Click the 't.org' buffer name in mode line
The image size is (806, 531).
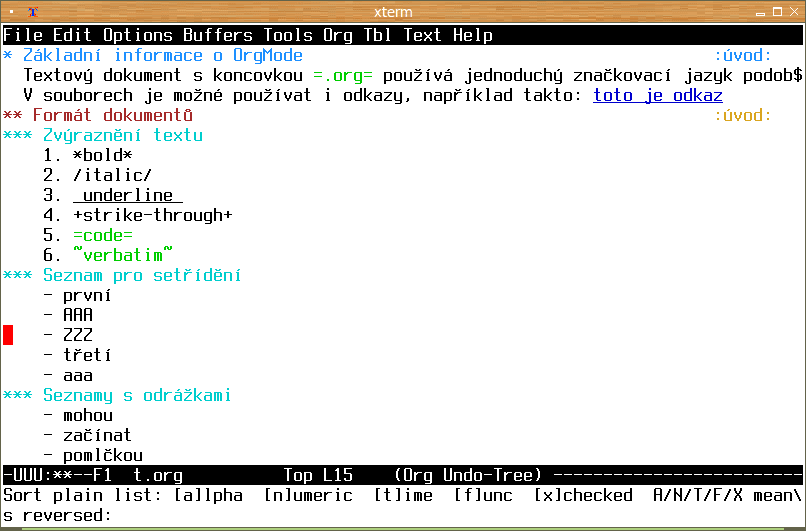tap(158, 475)
